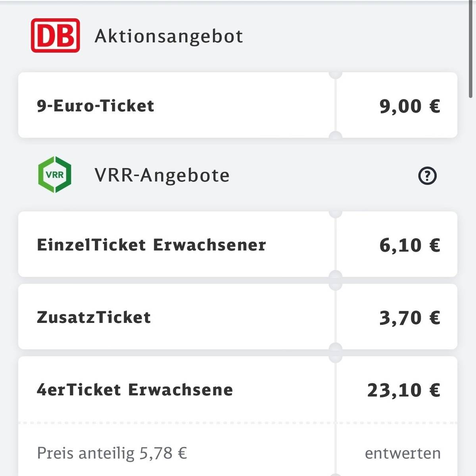Click the DB logo icon

pos(56,36)
